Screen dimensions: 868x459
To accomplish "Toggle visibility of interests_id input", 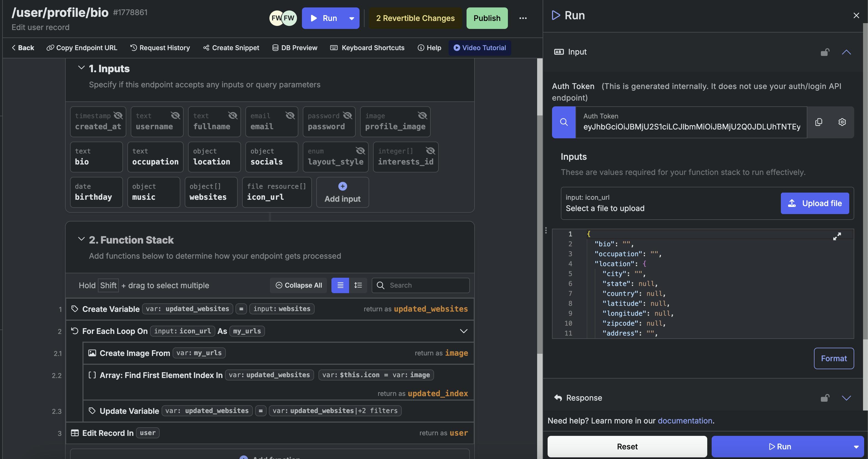I will pyautogui.click(x=431, y=150).
